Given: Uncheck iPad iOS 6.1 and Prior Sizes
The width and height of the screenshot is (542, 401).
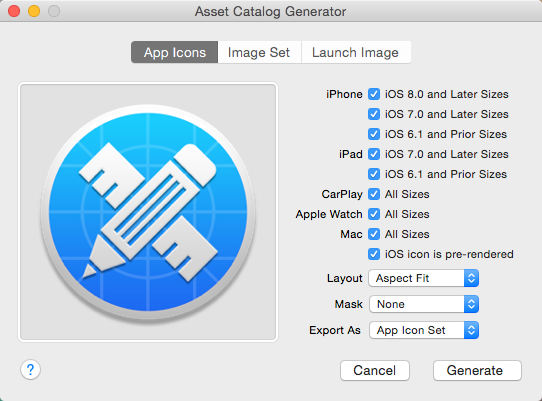Looking at the screenshot, I should (374, 174).
